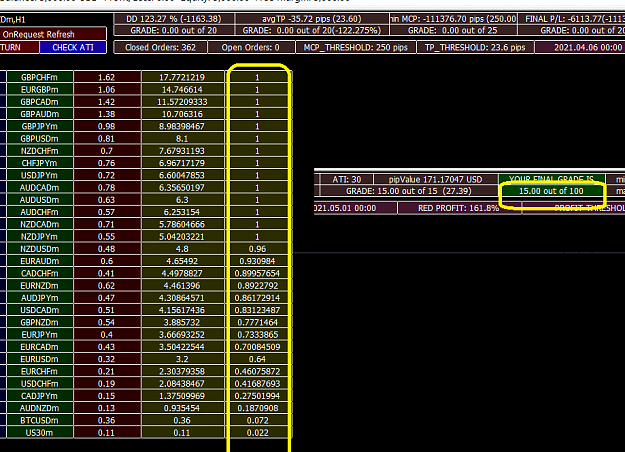Select the GBPCHFm symbol row

pyautogui.click(x=40, y=77)
